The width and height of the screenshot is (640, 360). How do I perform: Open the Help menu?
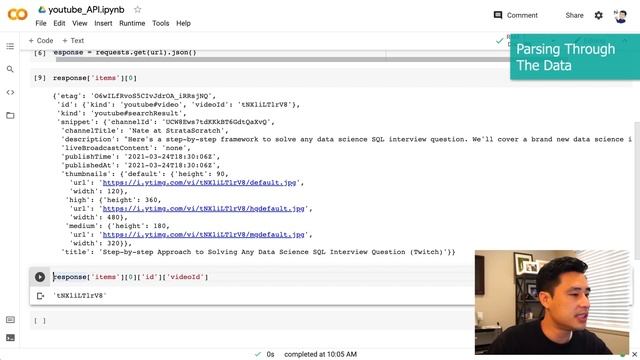[x=183, y=23]
